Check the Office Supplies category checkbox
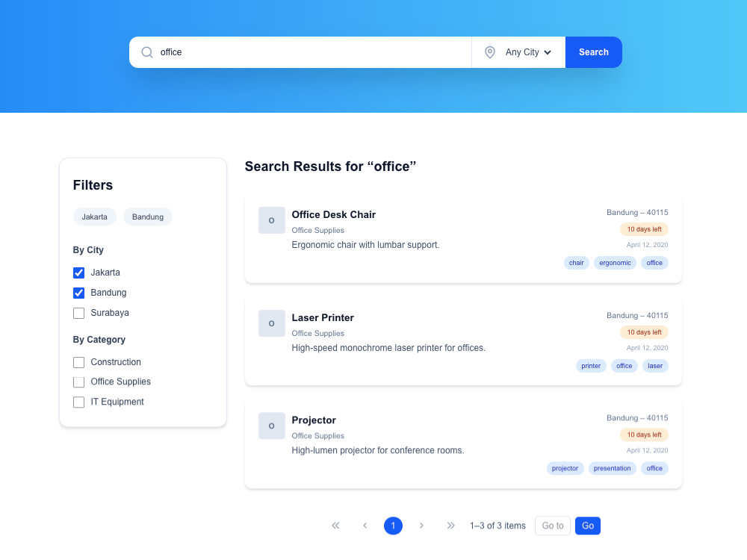This screenshot has width=747, height=560. pyautogui.click(x=78, y=382)
